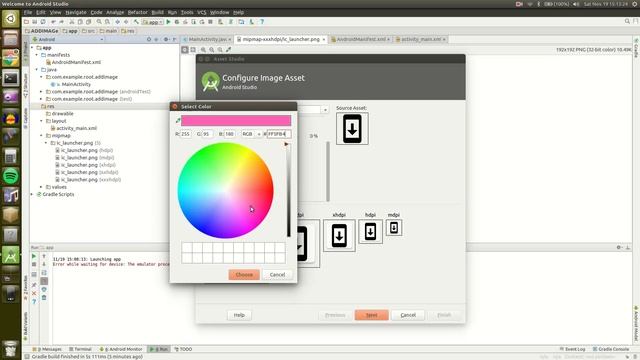The height and width of the screenshot is (360, 640).
Task: Open the File menu
Action: [x=28, y=12]
